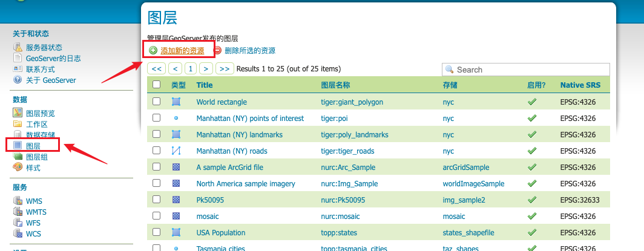Click the WFS service icon
The width and height of the screenshot is (644, 251).
click(x=18, y=223)
